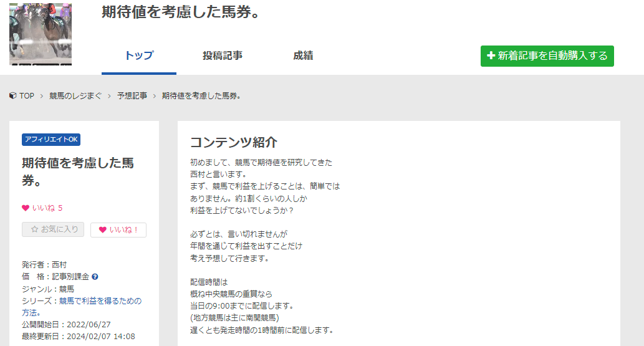Select the 成績 tab
Screen dimensions: 644x346
(303, 55)
